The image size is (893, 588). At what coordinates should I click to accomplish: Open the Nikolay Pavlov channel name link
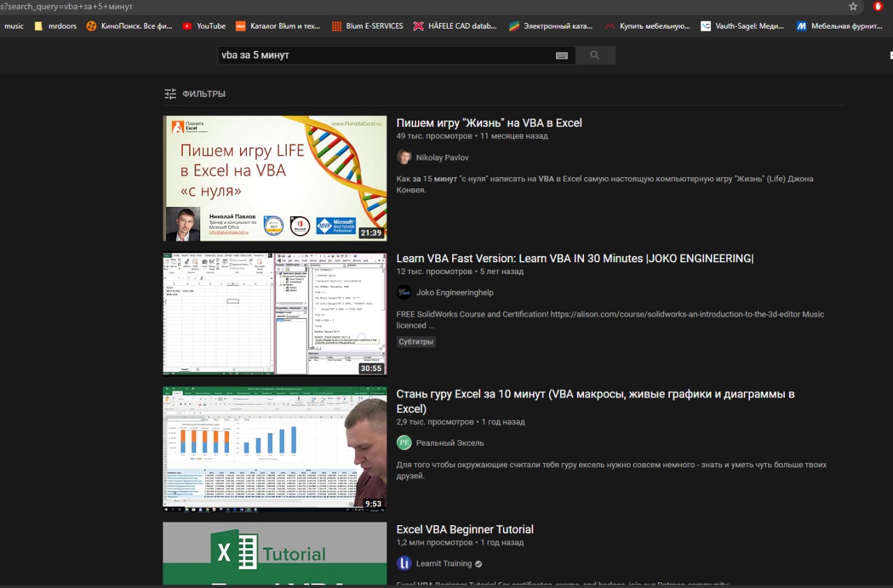[442, 158]
